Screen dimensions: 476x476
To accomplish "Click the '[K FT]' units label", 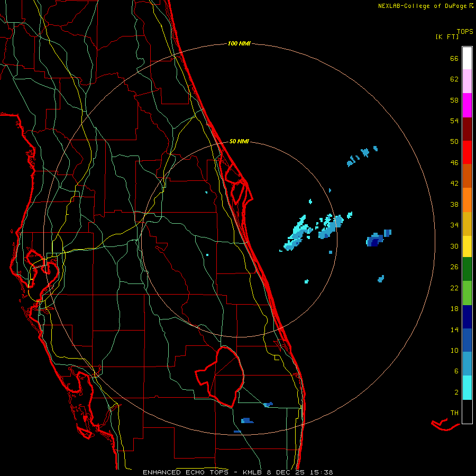I will coord(447,37).
